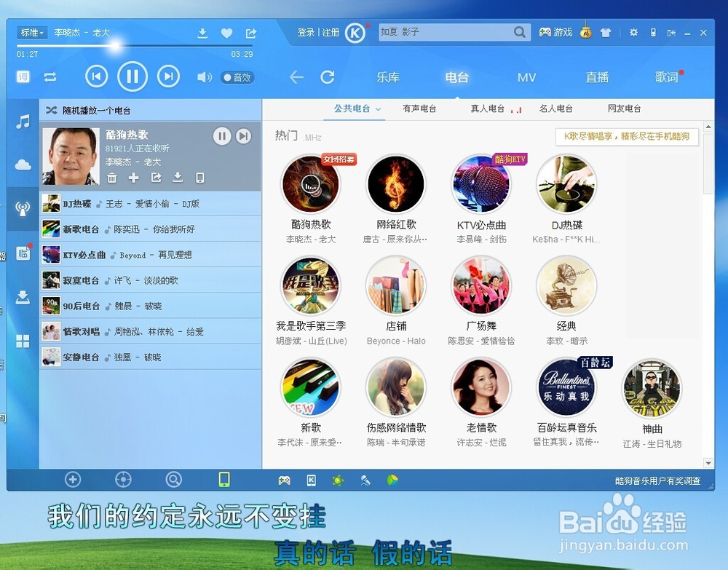Open radio broadcast sidebar icon

(23, 208)
